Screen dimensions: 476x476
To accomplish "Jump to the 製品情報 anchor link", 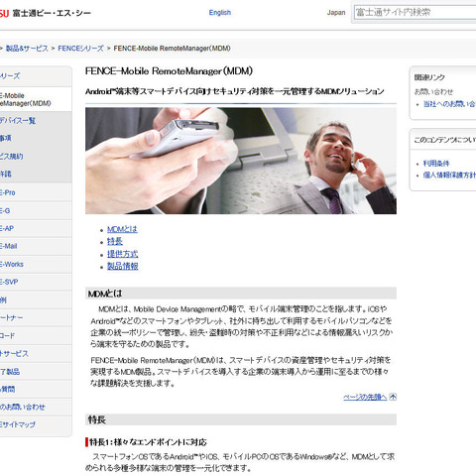I will click(122, 266).
